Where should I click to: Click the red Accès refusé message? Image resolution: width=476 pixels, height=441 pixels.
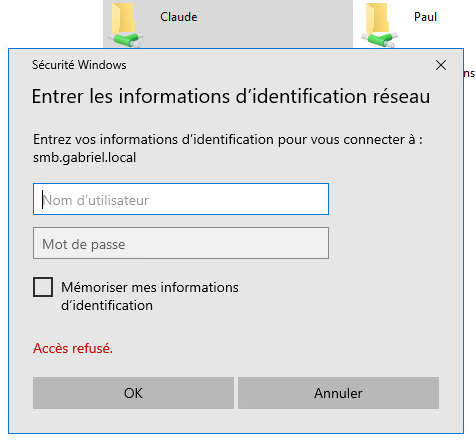(x=73, y=348)
